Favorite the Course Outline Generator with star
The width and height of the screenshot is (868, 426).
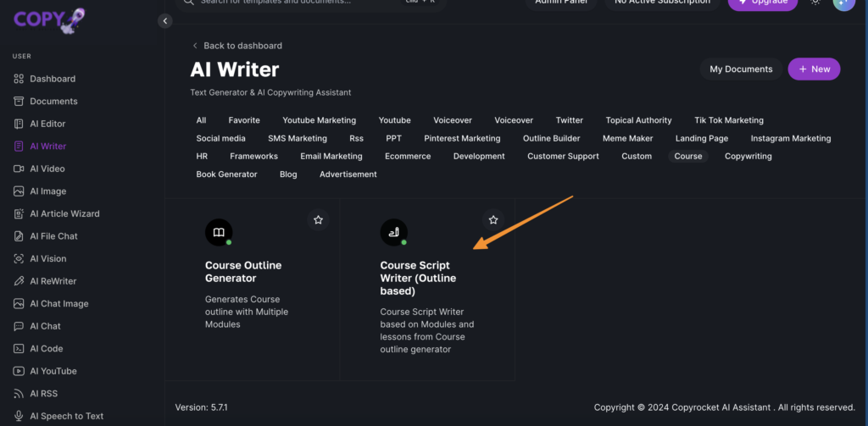318,220
